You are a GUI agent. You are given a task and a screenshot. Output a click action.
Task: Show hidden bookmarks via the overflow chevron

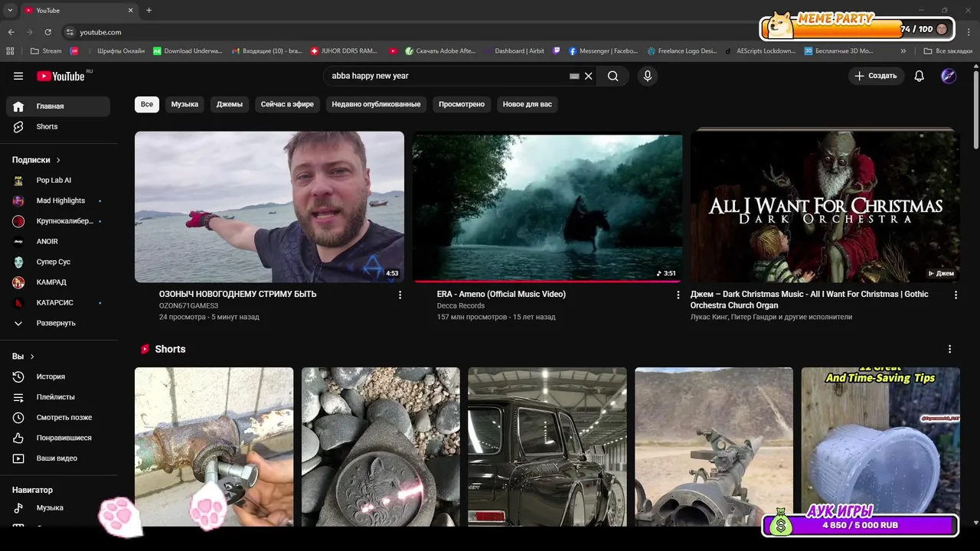click(903, 51)
